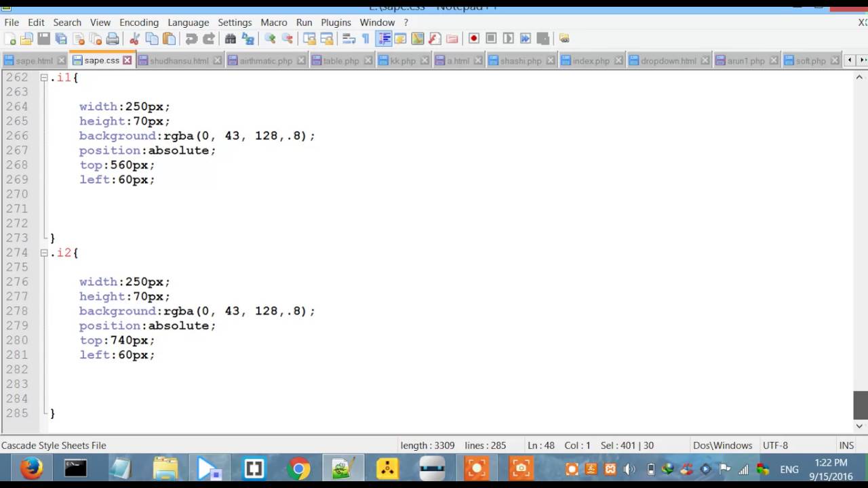868x488 pixels.
Task: Click the Save All toolbar icon
Action: click(61, 39)
